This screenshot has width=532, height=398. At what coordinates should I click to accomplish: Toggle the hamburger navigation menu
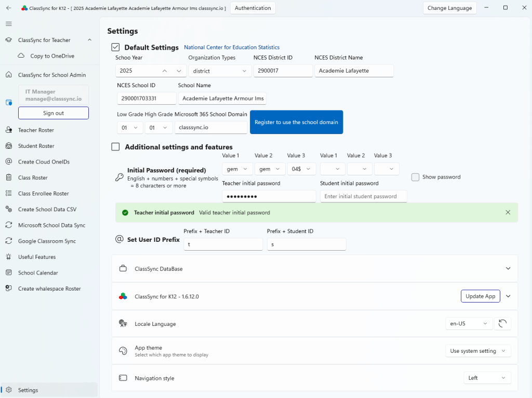[9, 24]
